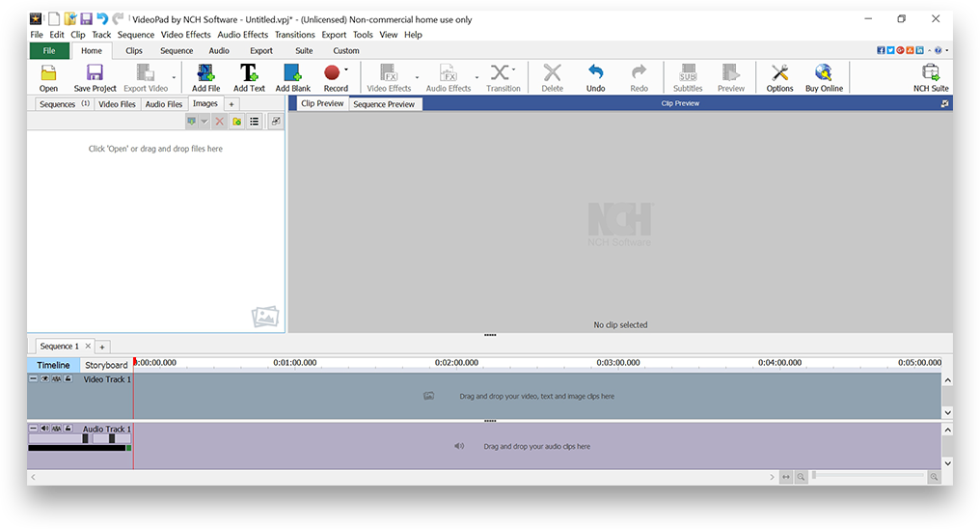This screenshot has height=529, width=980.
Task: Switch to Sequence Preview tab
Action: [x=384, y=104]
